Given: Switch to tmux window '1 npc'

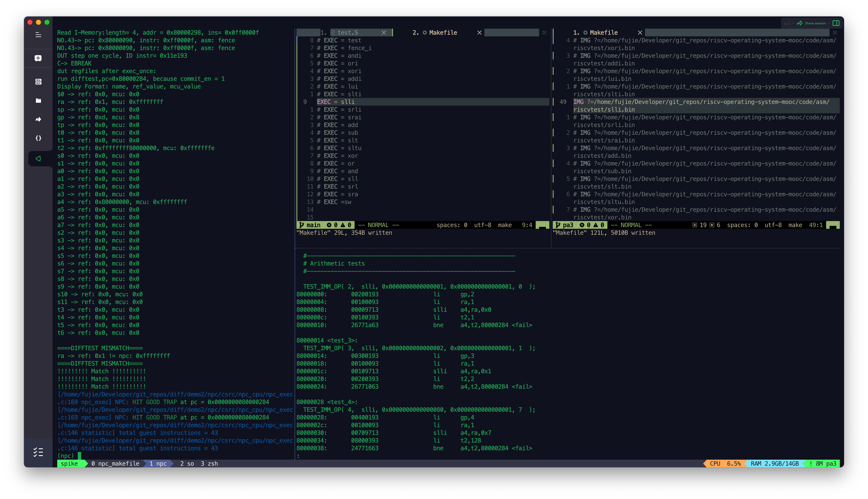Looking at the screenshot, I should click(x=158, y=463).
